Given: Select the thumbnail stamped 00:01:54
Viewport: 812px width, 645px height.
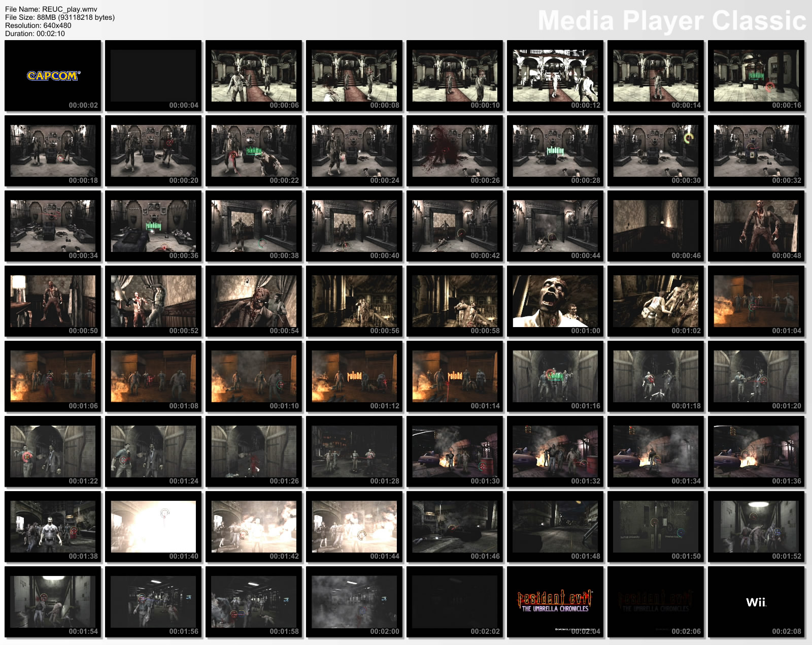Looking at the screenshot, I should (x=53, y=602).
